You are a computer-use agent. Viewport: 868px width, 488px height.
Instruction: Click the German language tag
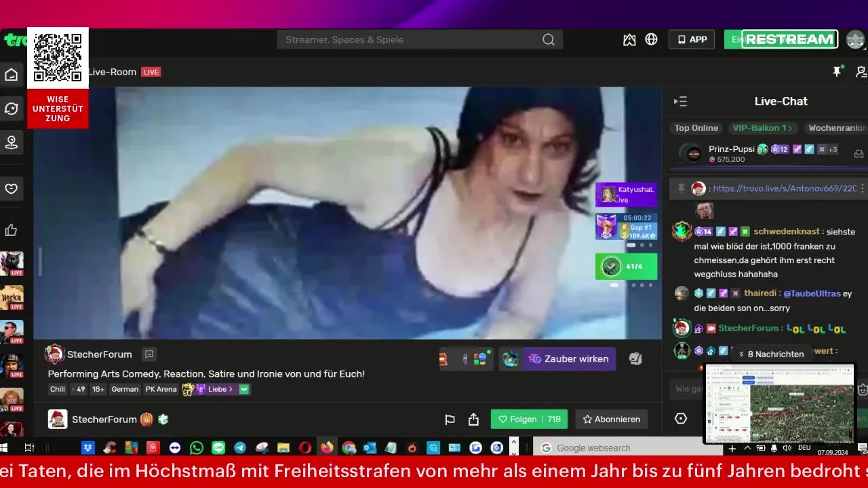125,389
